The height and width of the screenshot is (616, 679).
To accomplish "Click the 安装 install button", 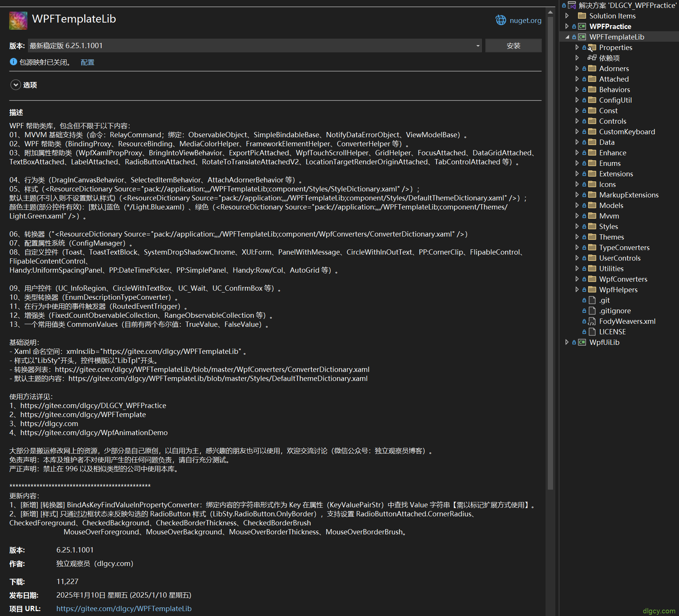I will point(513,46).
